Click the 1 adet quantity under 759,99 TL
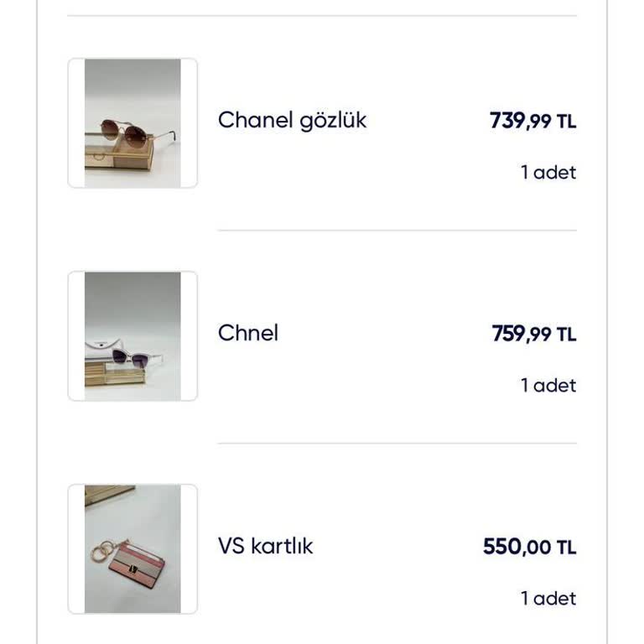 548,386
